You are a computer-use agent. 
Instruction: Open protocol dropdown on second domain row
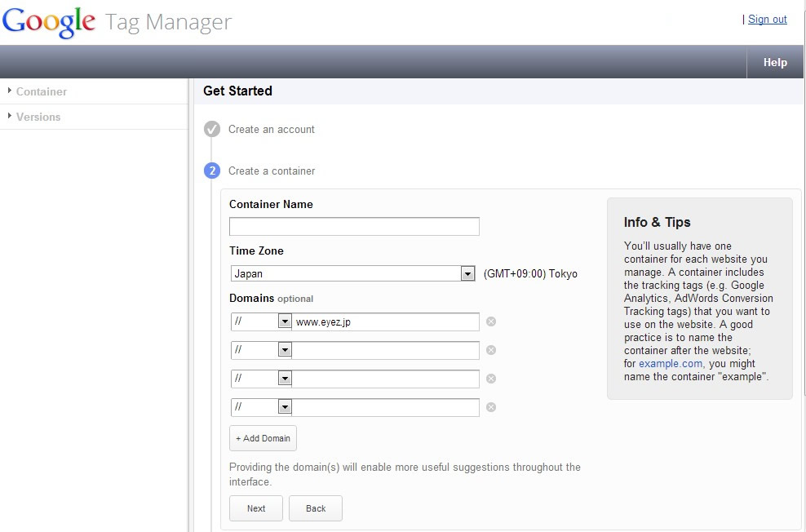coord(261,350)
